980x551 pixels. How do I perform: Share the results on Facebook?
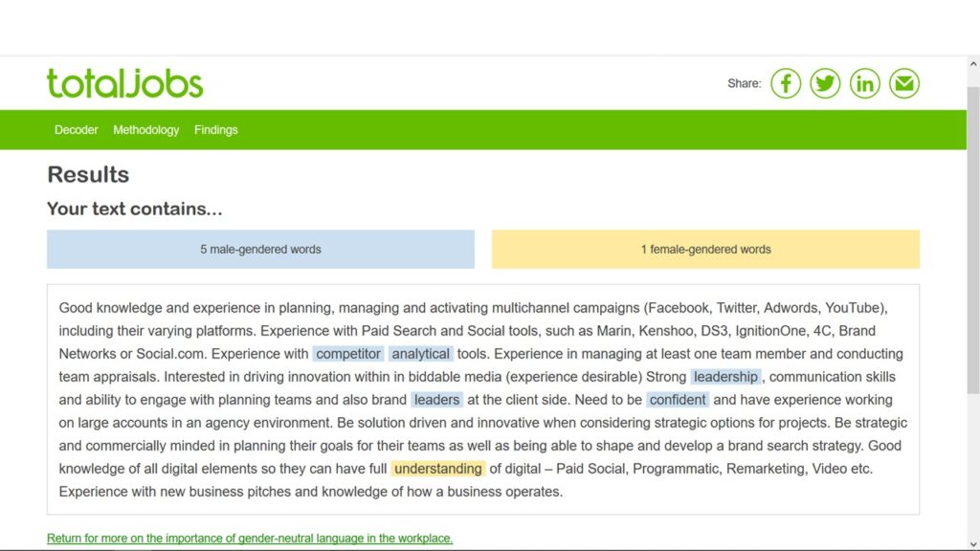pyautogui.click(x=786, y=83)
